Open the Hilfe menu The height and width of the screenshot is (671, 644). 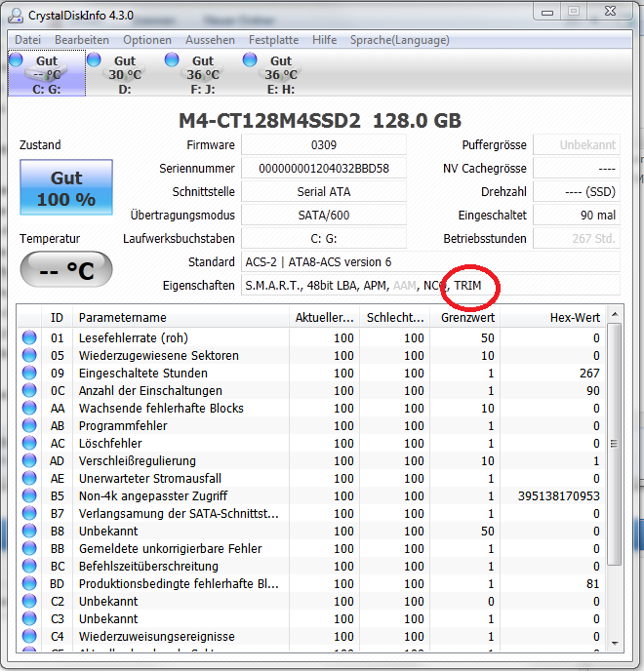[324, 40]
